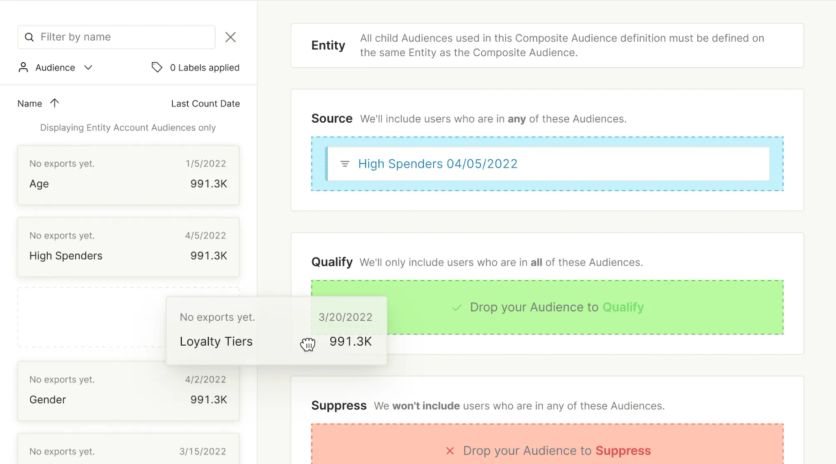Click the checkmark icon in Qualify zone
Viewport: 836px width, 464px height.
[456, 308]
